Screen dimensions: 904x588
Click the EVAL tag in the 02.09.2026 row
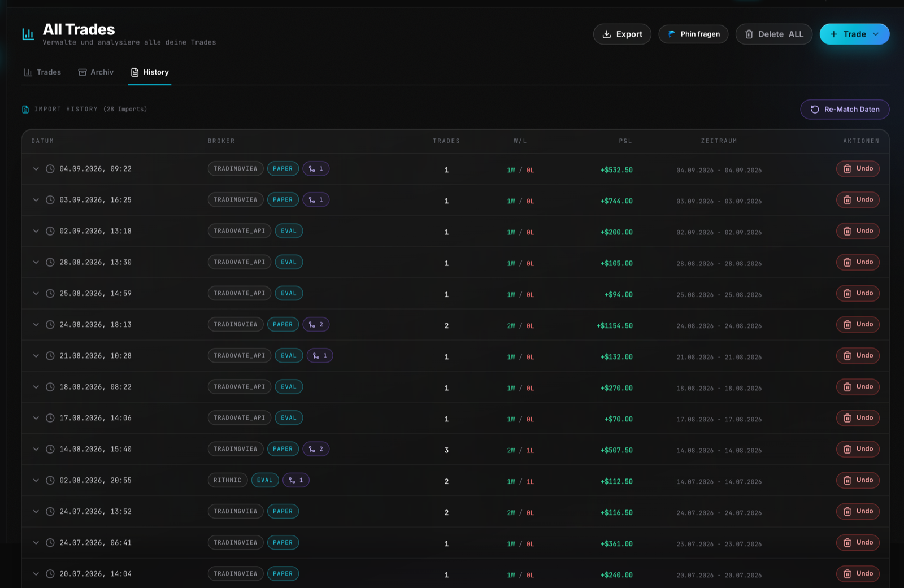pyautogui.click(x=289, y=231)
